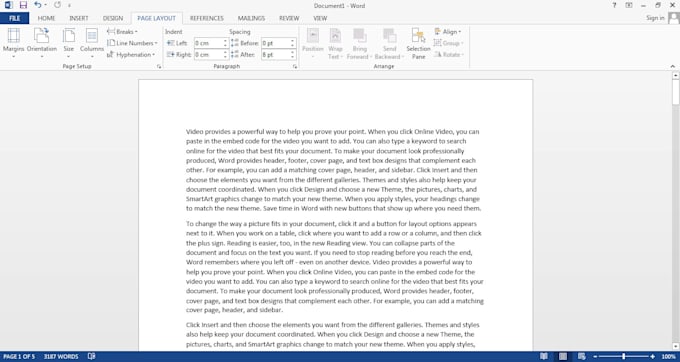Click the Orientation icon
This screenshot has width=680, height=362.
42,36
